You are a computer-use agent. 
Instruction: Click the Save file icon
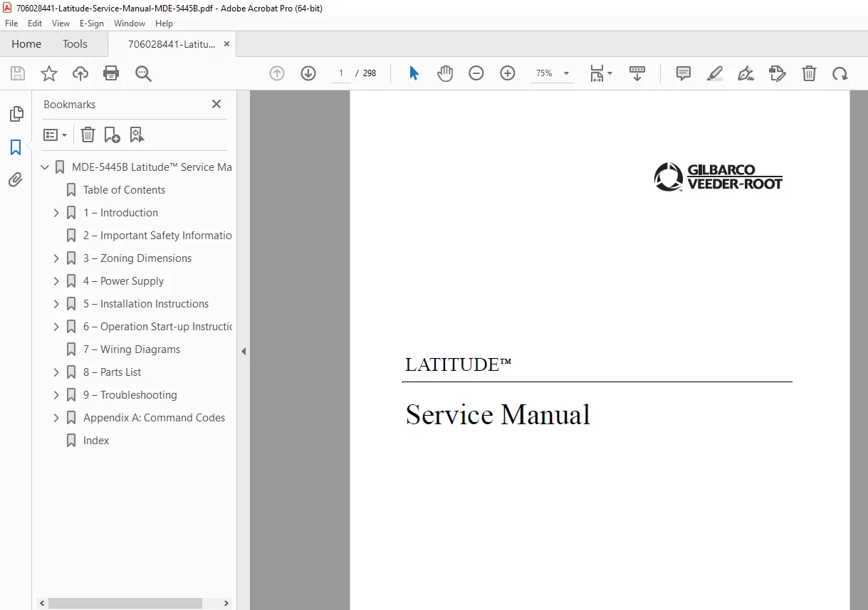(18, 73)
